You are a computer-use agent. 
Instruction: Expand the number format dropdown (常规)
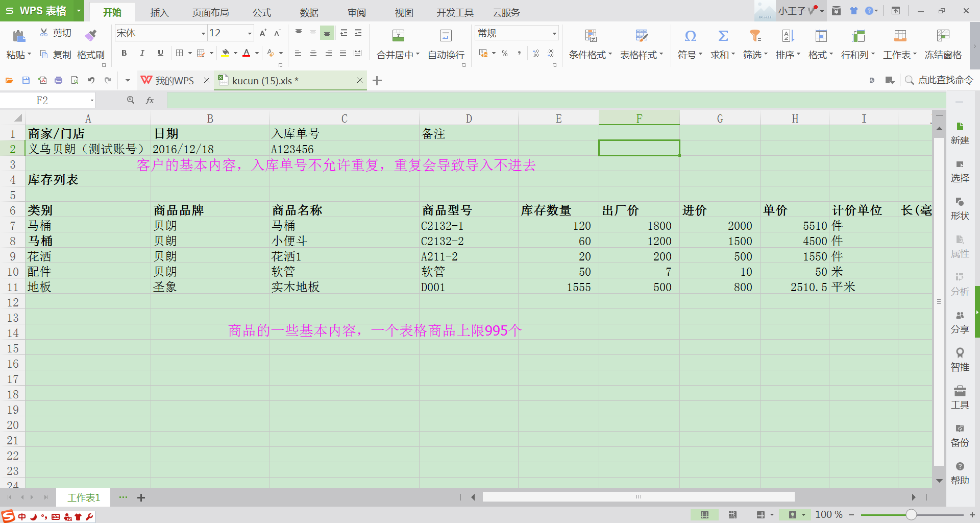click(554, 33)
